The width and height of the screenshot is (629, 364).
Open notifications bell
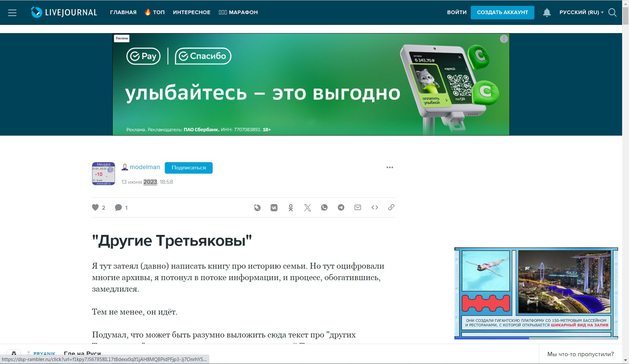(x=547, y=12)
